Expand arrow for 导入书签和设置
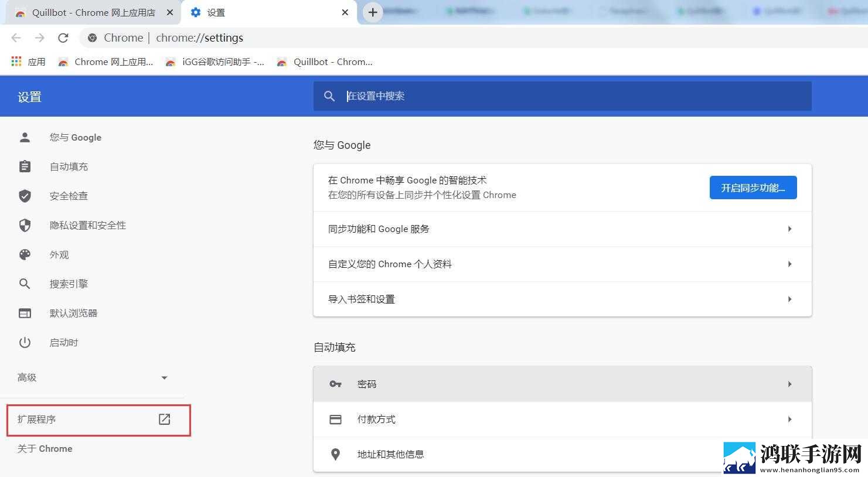Image resolution: width=868 pixels, height=477 pixels. 790,299
